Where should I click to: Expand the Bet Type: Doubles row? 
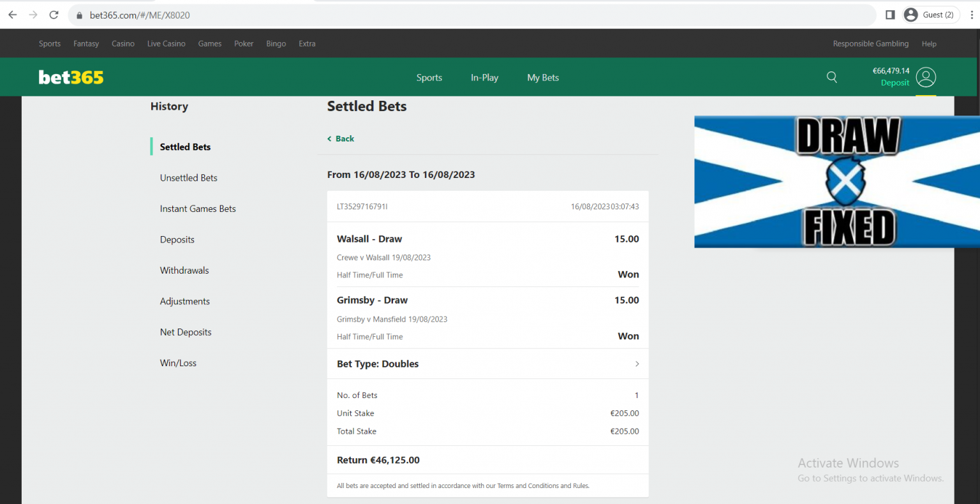487,364
